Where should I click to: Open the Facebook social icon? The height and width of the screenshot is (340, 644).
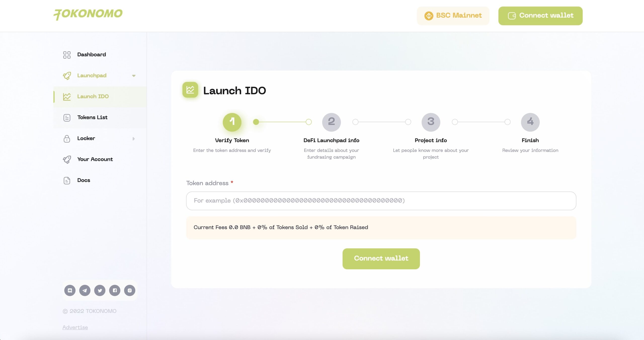115,290
